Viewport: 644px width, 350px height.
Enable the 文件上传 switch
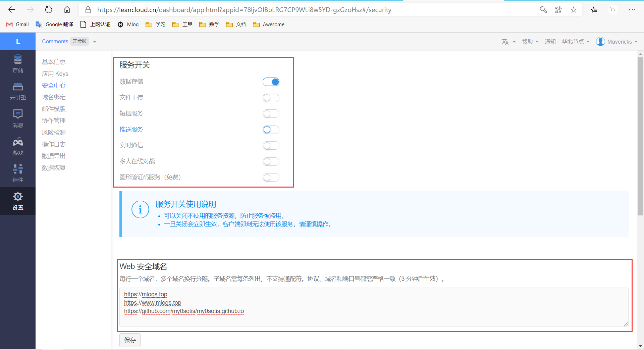click(x=271, y=98)
